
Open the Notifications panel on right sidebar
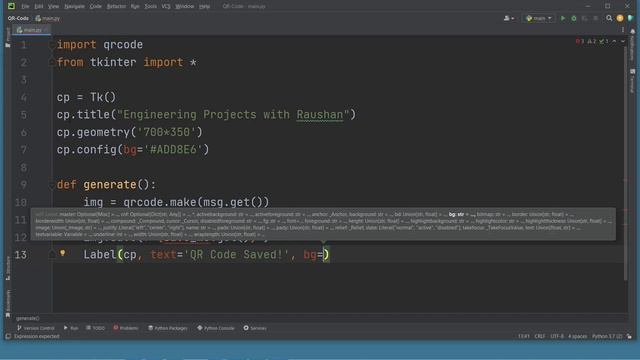click(x=633, y=44)
